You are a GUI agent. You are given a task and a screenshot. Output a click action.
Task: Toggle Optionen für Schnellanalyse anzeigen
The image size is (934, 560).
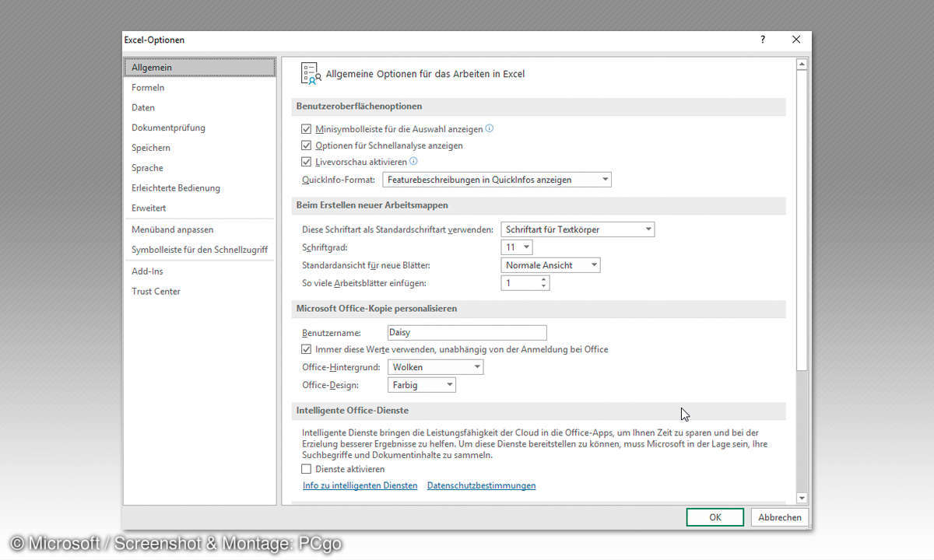(306, 145)
